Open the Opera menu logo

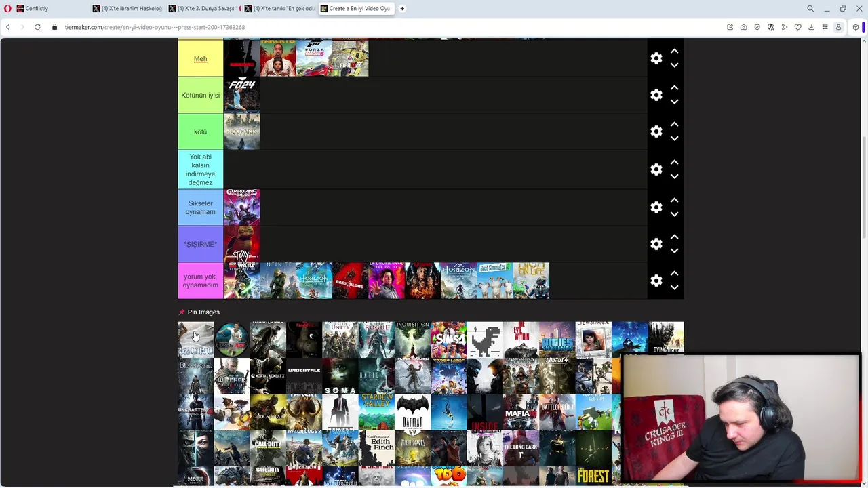pyautogui.click(x=7, y=9)
